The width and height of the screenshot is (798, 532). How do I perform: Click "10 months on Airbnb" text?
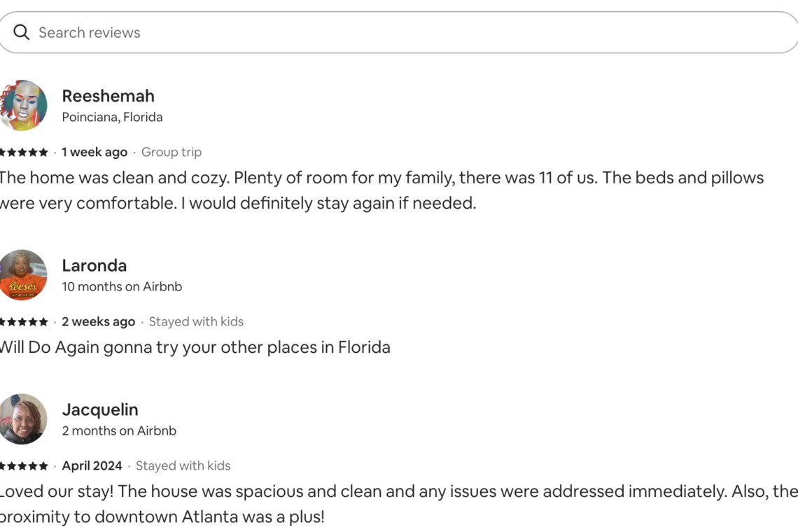coord(122,286)
